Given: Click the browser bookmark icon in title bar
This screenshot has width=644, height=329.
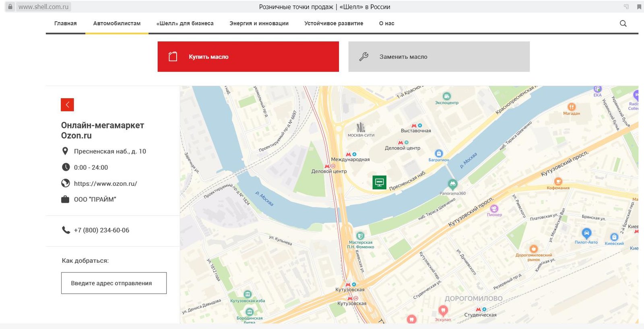Looking at the screenshot, I should tap(639, 6).
